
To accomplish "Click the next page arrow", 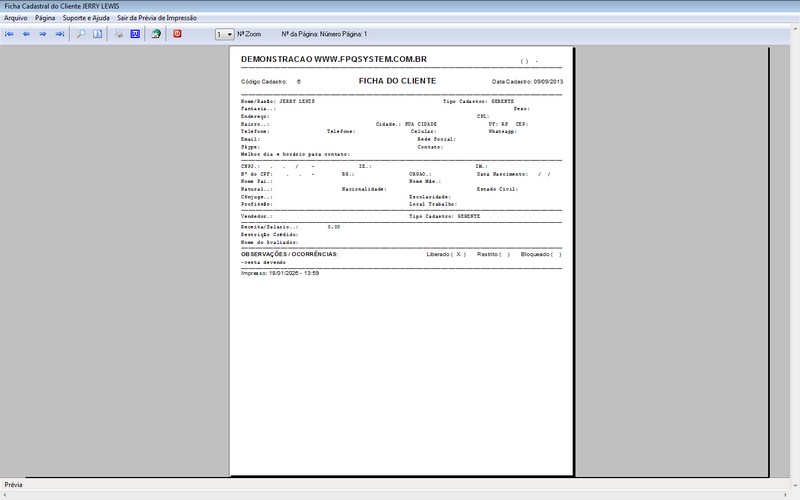I will coord(43,34).
